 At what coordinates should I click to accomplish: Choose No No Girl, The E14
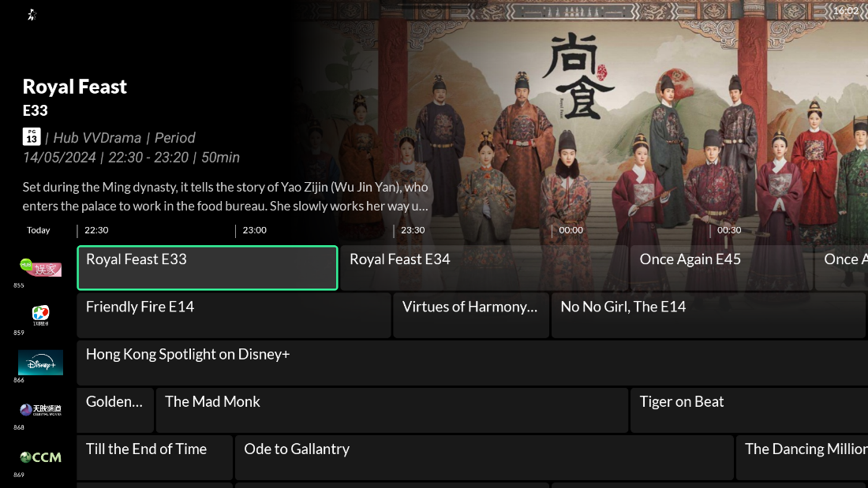(x=709, y=315)
